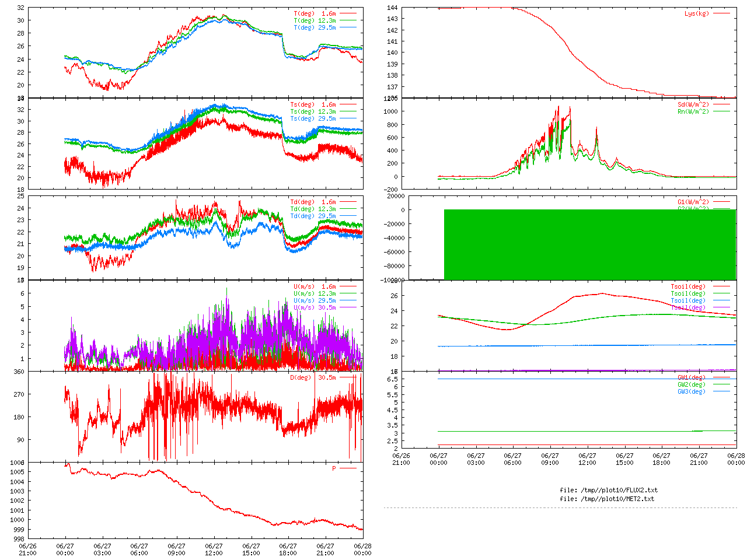Click the 'file: /tmp//plot10/MET2.txt' text
Image resolution: width=747 pixels, height=560 pixels.
click(x=607, y=499)
